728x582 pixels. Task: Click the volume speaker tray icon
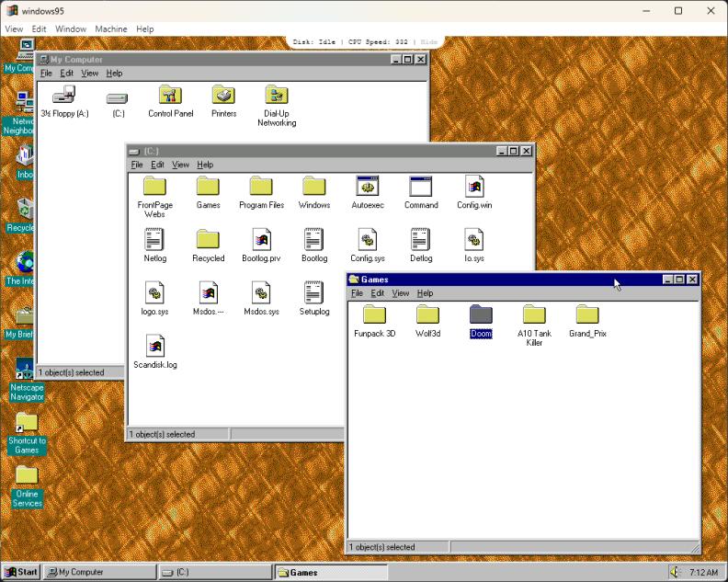coord(675,572)
